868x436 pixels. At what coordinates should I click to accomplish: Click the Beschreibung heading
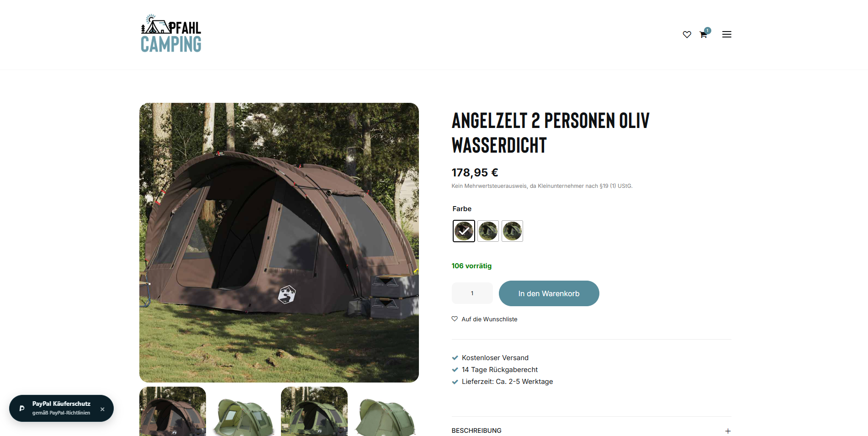pos(476,431)
